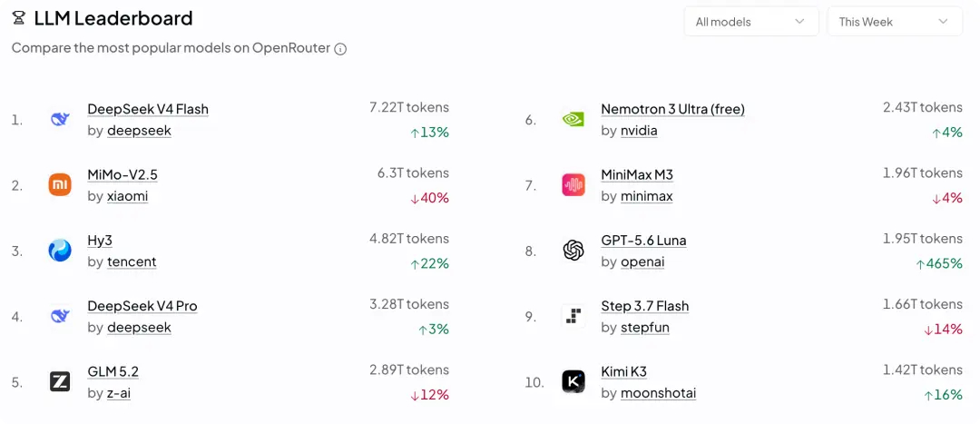Visit the tencent author page link

click(132, 262)
